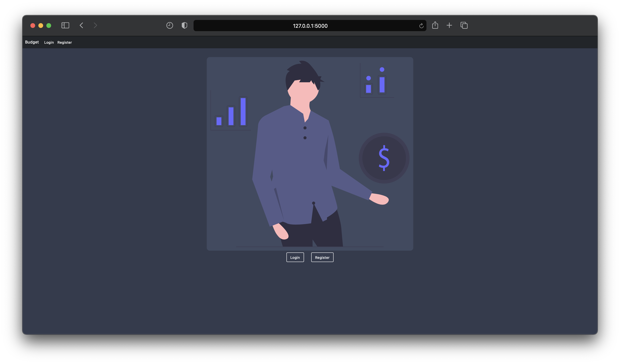Click the dollar coin in illustration
The height and width of the screenshot is (364, 620).
[x=384, y=158]
